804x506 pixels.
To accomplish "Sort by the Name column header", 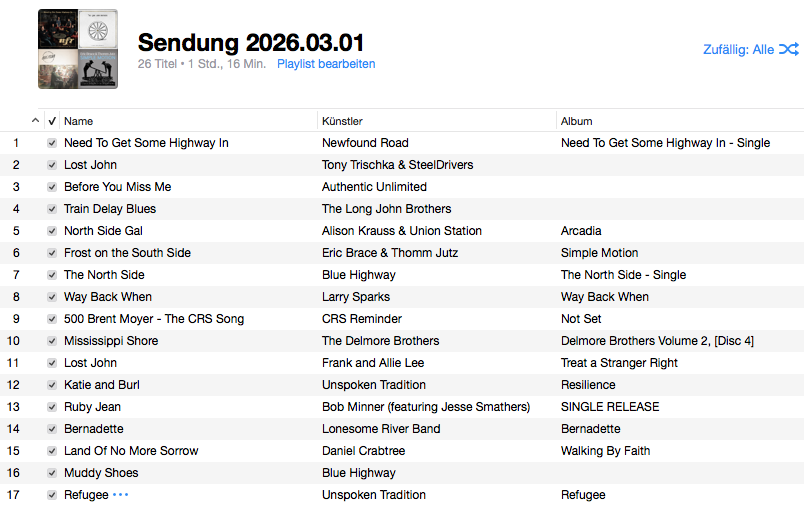I will 78,121.
